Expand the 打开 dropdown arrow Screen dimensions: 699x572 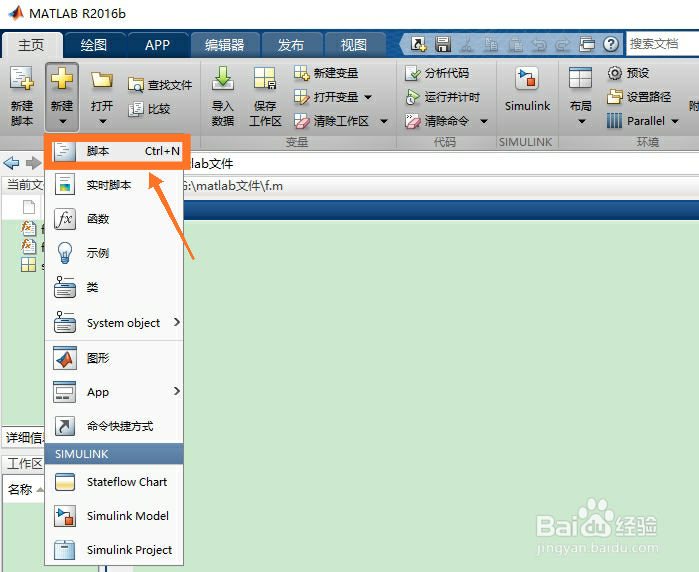[x=103, y=121]
